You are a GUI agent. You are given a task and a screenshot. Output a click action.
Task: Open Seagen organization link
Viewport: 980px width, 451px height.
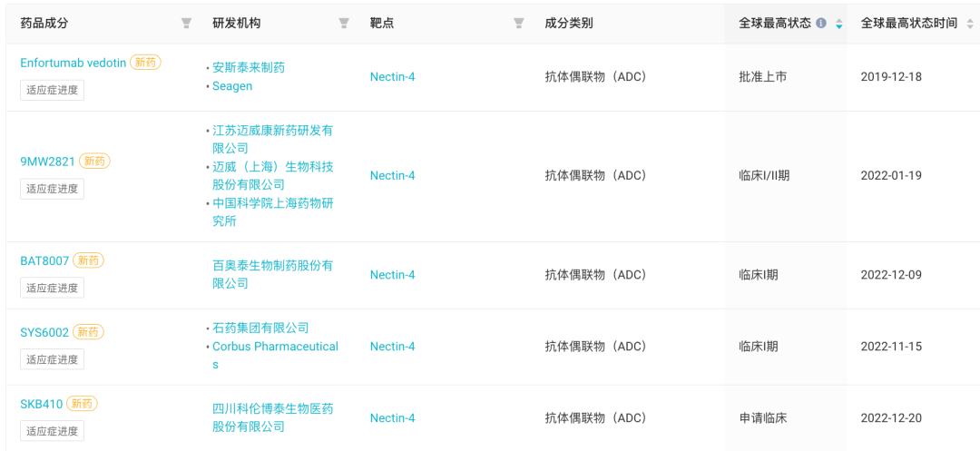click(x=232, y=86)
